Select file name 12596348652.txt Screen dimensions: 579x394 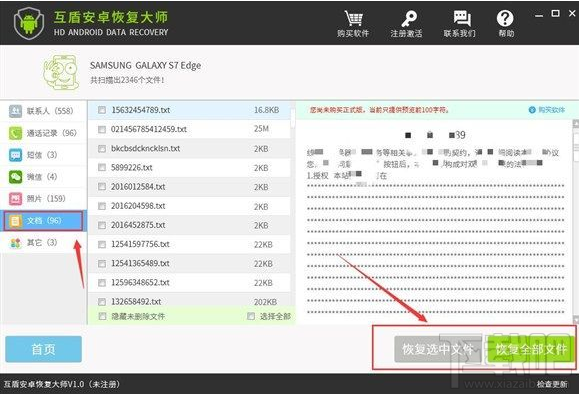click(x=140, y=283)
